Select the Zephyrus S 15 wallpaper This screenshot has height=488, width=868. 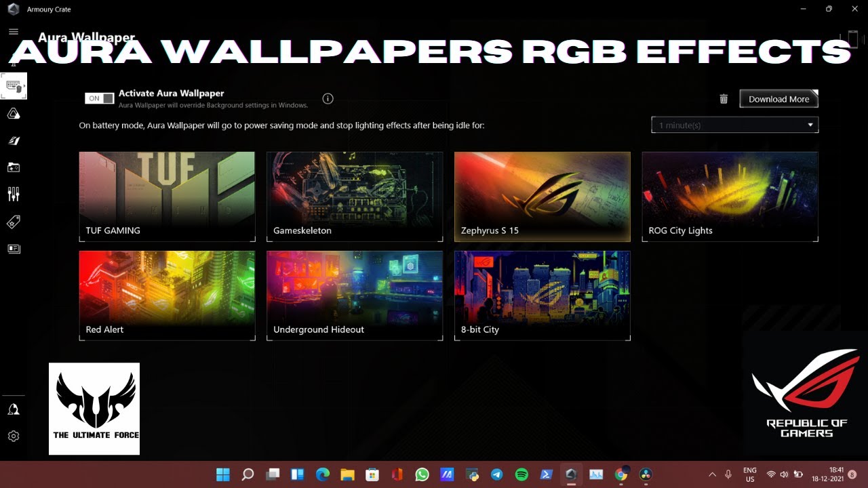[x=542, y=196]
